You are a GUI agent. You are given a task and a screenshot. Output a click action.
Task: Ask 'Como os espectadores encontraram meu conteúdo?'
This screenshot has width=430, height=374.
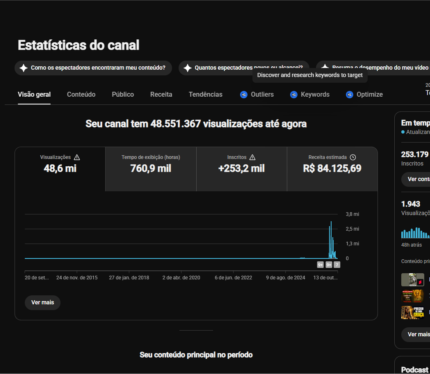93,68
